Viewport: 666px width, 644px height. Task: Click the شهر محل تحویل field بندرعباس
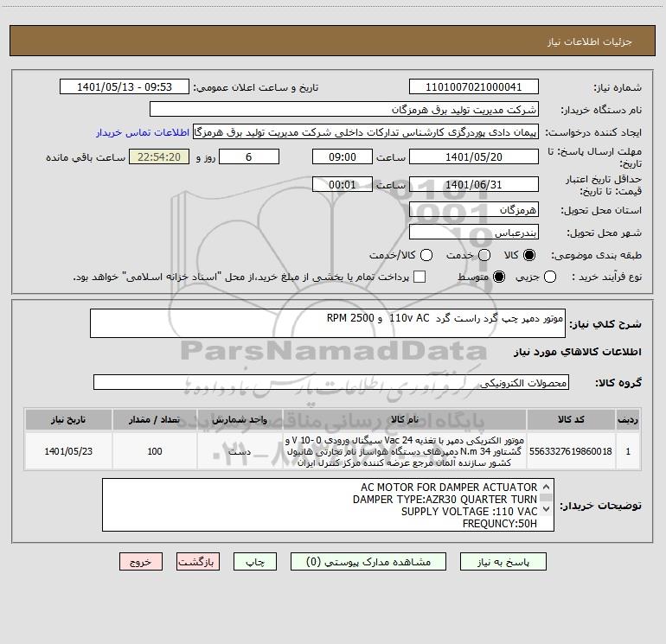coord(474,232)
